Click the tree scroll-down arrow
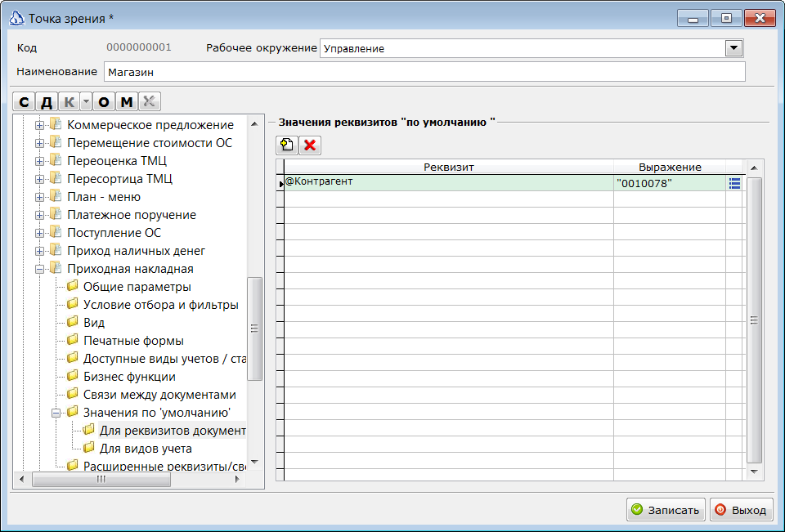The height and width of the screenshot is (532, 785). click(255, 462)
